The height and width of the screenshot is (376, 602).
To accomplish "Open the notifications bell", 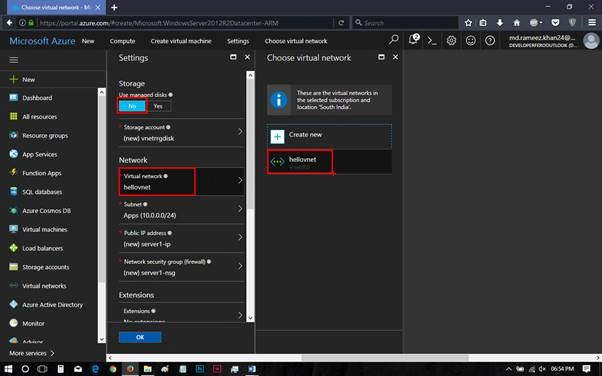I will (x=413, y=40).
